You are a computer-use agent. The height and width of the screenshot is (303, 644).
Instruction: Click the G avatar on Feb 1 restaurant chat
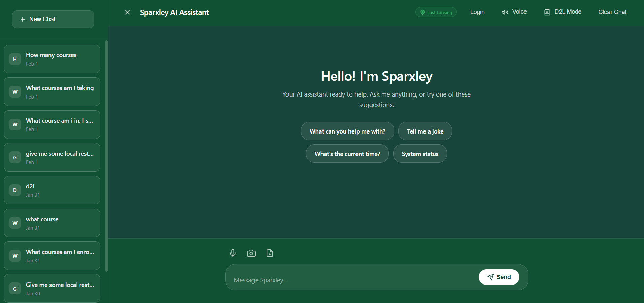click(x=15, y=157)
